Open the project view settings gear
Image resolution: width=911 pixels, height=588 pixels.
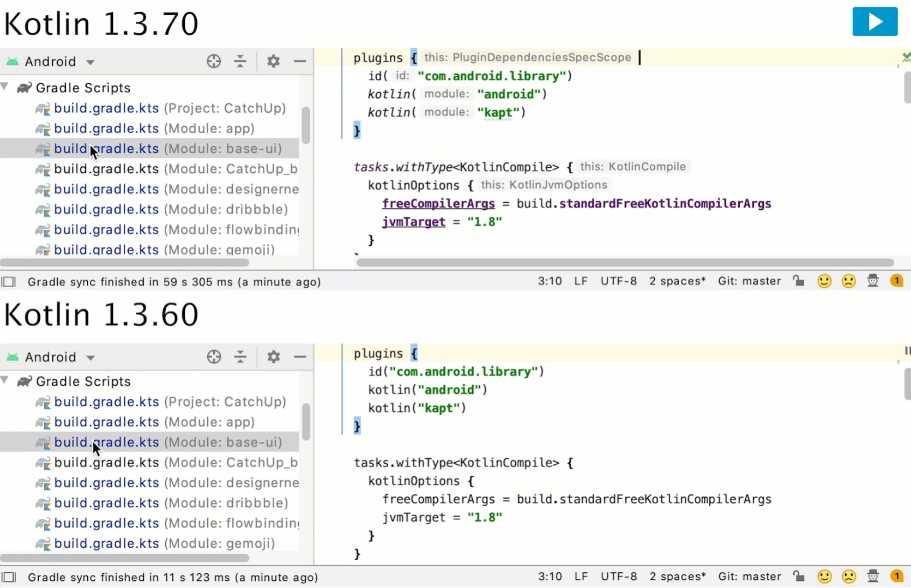click(x=273, y=61)
